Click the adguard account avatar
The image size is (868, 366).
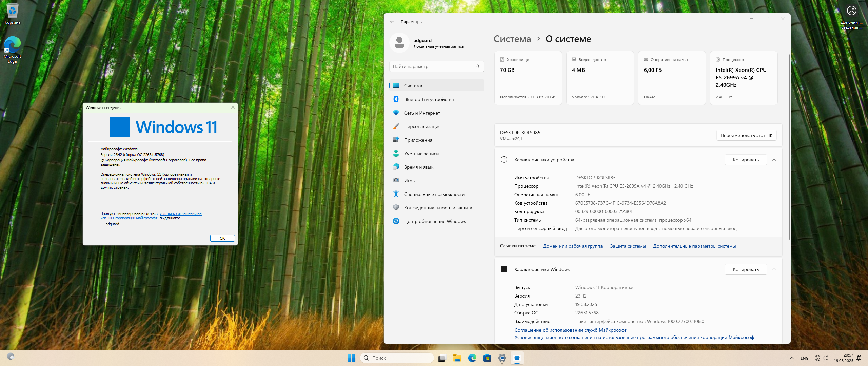click(x=399, y=43)
